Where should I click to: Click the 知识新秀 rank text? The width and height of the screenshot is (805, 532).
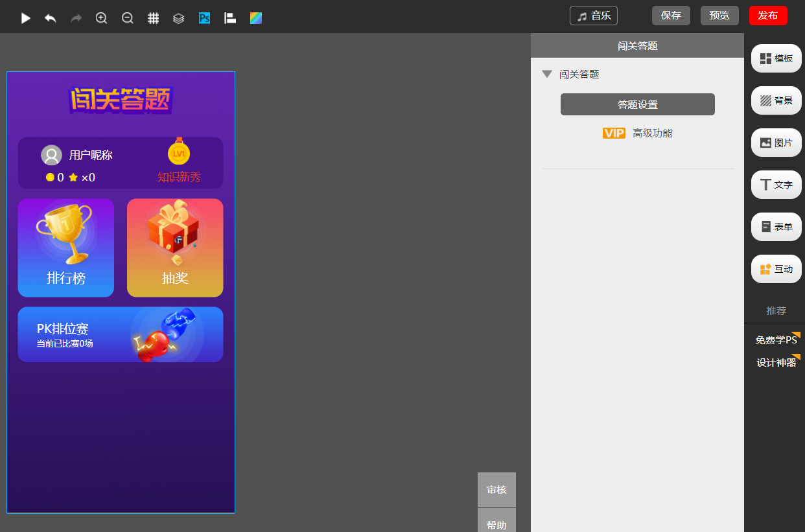pyautogui.click(x=179, y=177)
